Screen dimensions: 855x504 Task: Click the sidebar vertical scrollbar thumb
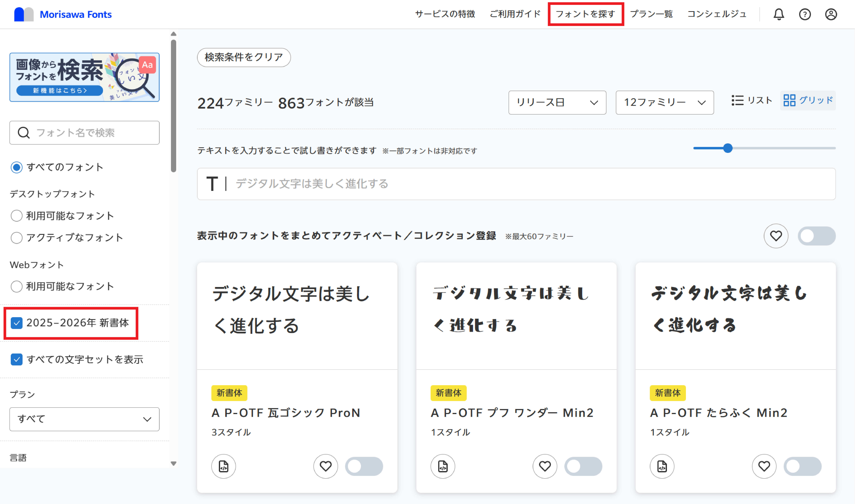(174, 106)
